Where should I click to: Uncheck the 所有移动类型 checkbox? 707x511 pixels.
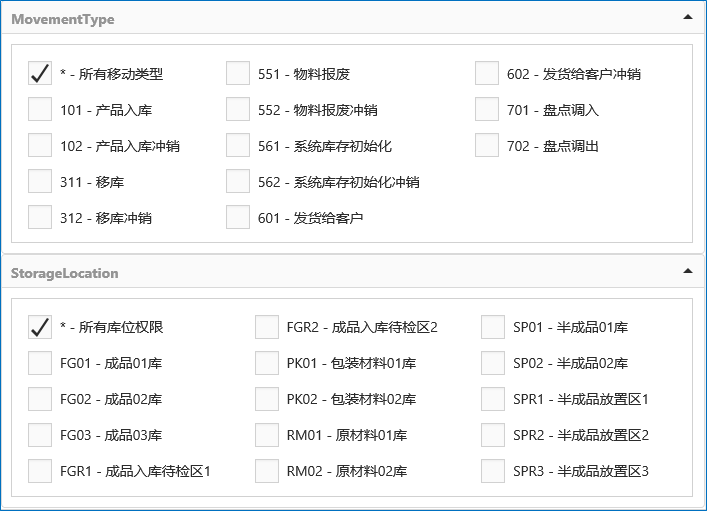[40, 74]
